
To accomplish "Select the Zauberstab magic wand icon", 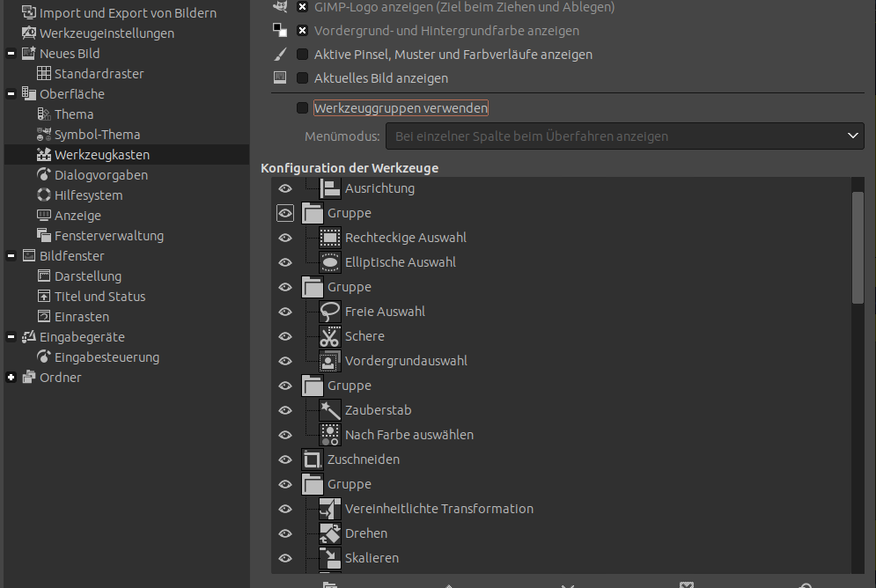I will click(x=330, y=410).
